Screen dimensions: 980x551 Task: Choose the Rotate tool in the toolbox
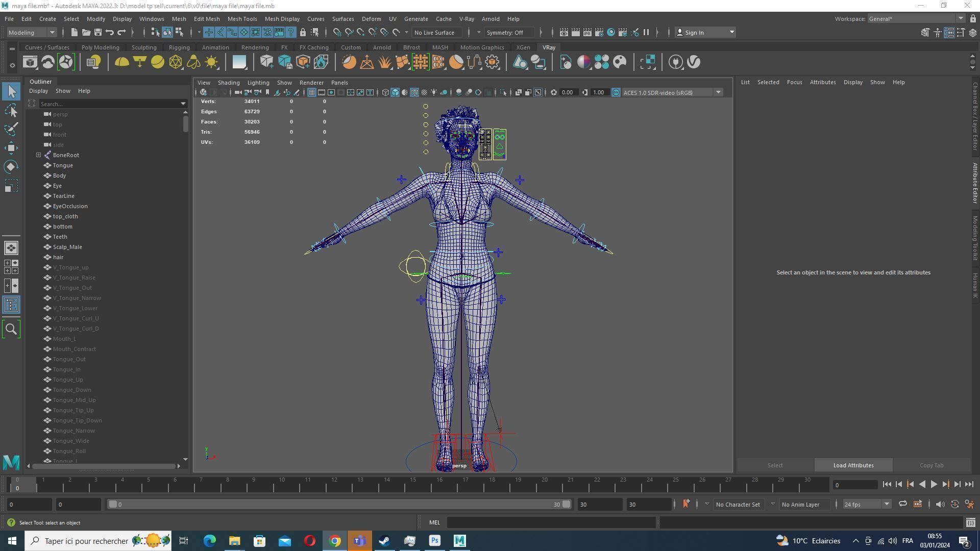(x=11, y=167)
